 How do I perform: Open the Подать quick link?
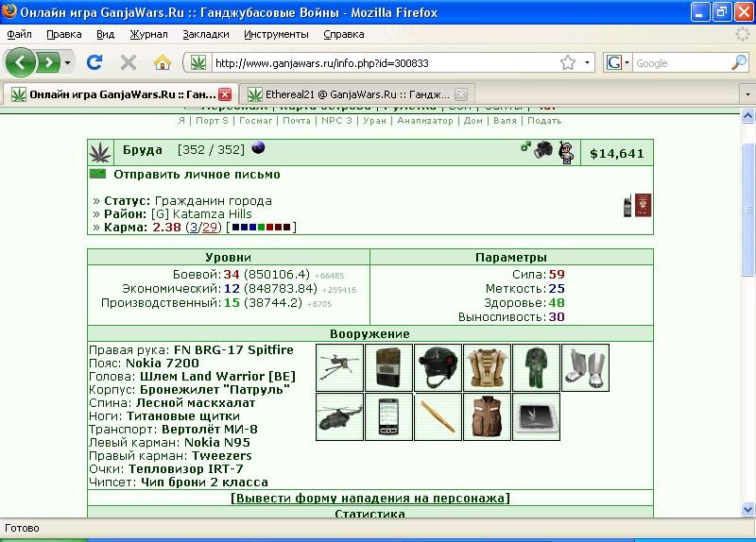[x=544, y=121]
